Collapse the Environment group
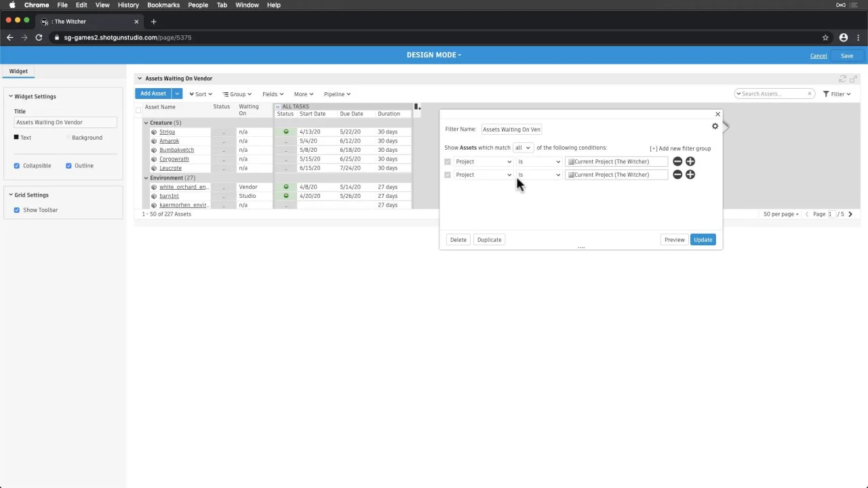868x488 pixels. tap(146, 178)
